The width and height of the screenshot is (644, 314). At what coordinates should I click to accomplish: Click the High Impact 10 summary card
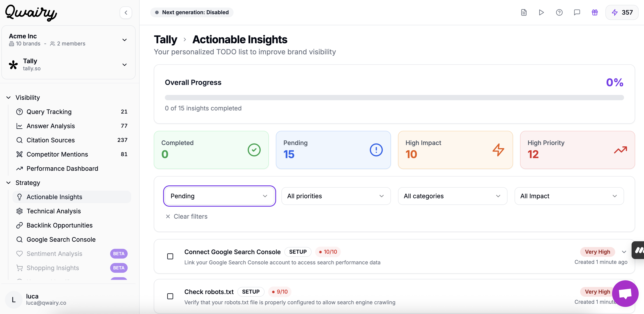coord(455,150)
